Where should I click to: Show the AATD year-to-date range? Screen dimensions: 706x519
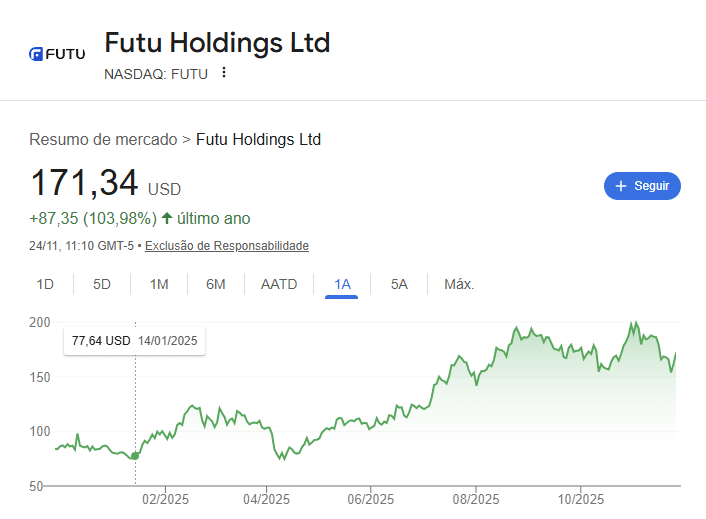pos(279,284)
